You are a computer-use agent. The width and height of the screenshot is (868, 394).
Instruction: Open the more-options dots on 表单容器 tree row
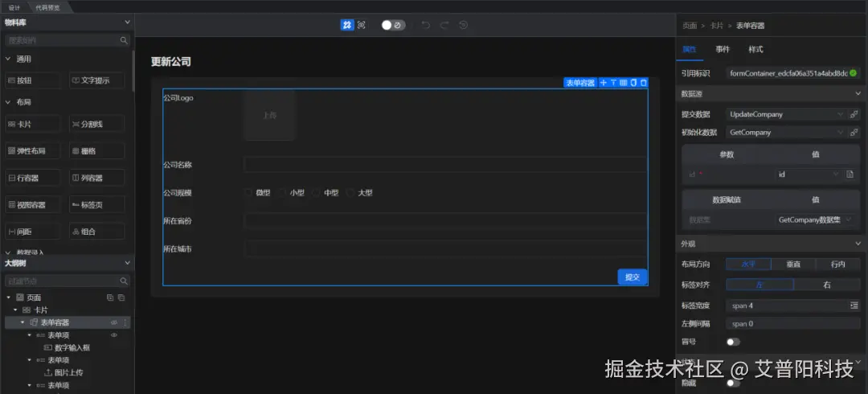(x=125, y=322)
